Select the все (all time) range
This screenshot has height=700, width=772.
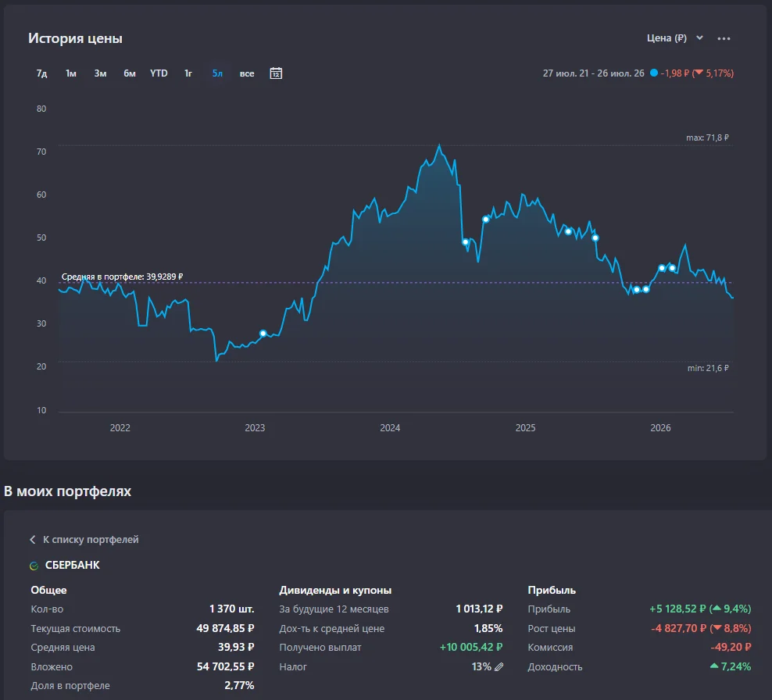(x=247, y=73)
